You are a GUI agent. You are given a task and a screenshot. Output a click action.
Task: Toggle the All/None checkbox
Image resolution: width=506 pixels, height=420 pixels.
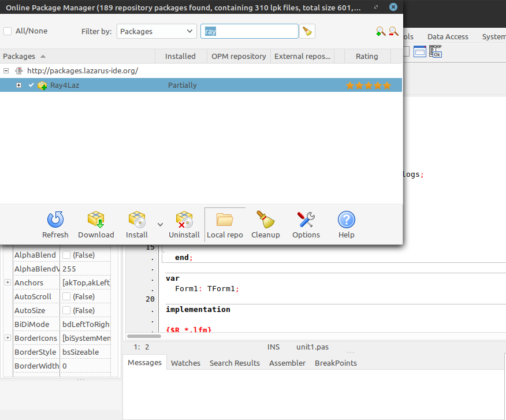click(x=8, y=31)
